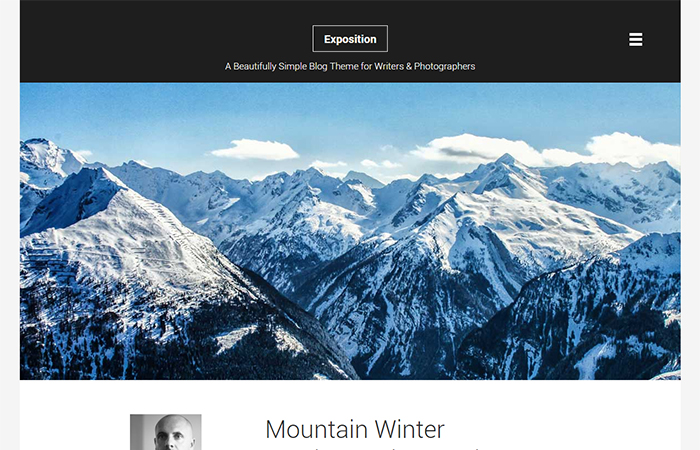Click the bald author's avatar photo
The width and height of the screenshot is (700, 450).
pyautogui.click(x=166, y=432)
